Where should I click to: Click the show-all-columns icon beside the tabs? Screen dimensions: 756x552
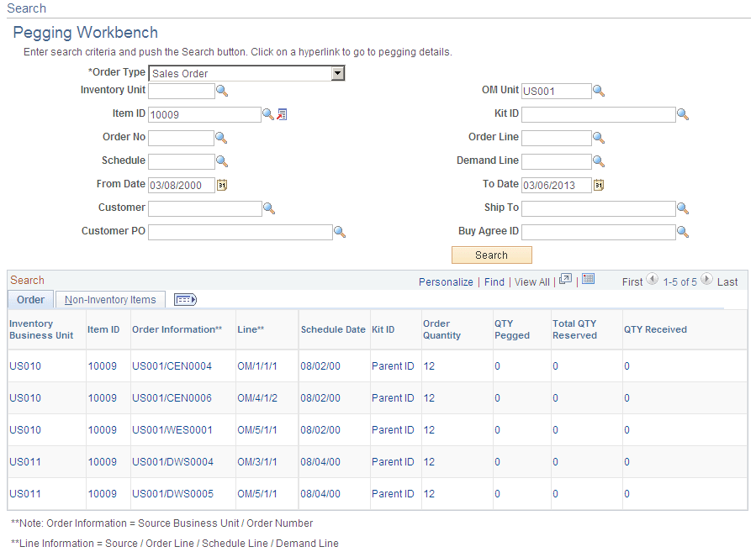click(x=185, y=299)
